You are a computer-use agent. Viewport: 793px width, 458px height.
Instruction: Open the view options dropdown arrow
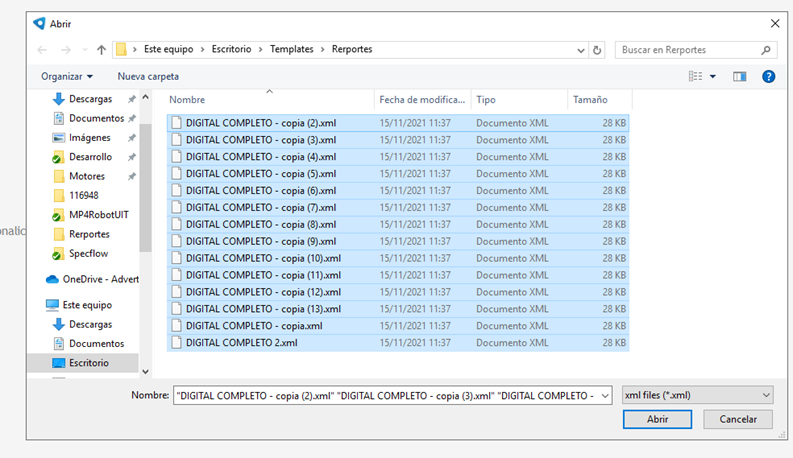point(714,76)
